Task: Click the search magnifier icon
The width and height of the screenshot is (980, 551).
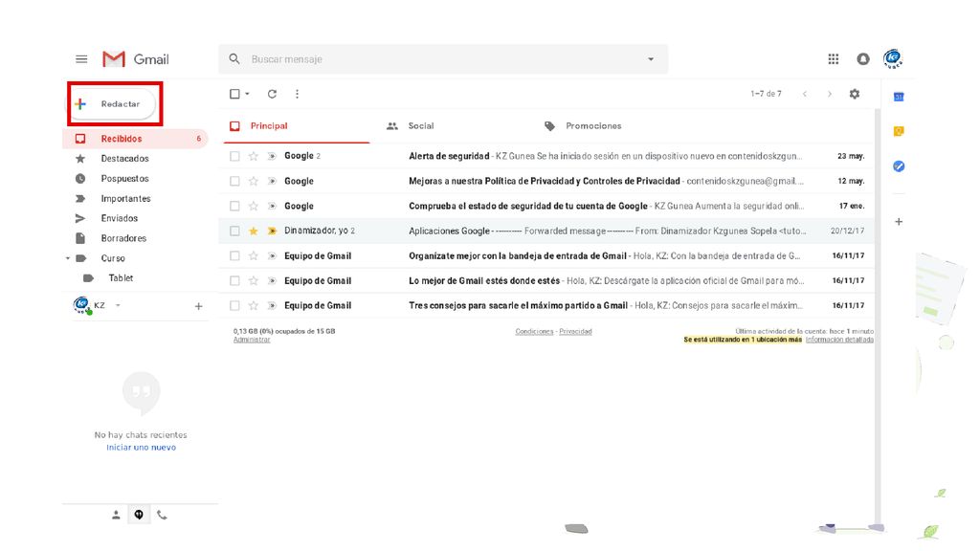Action: [x=234, y=58]
